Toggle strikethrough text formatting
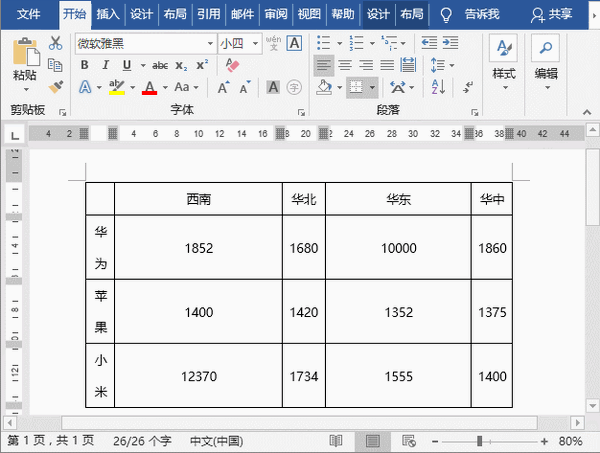Image resolution: width=600 pixels, height=453 pixels. point(159,65)
